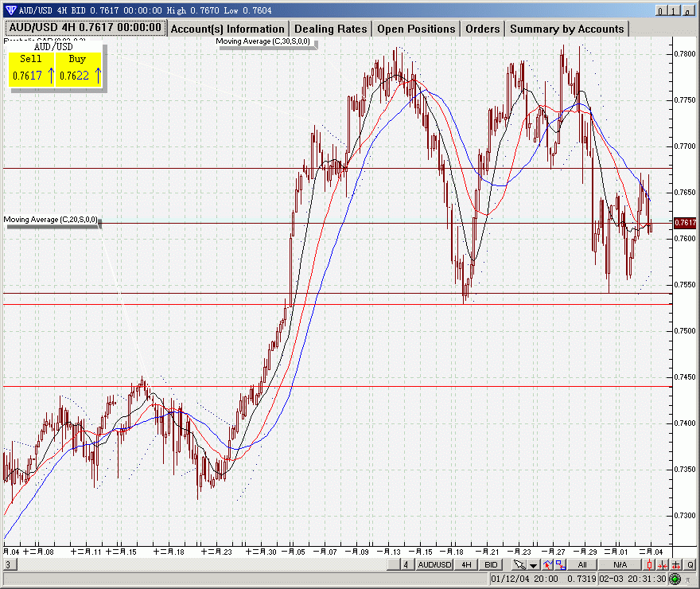Click the 02-03 20:31:30 clock field

(632, 579)
